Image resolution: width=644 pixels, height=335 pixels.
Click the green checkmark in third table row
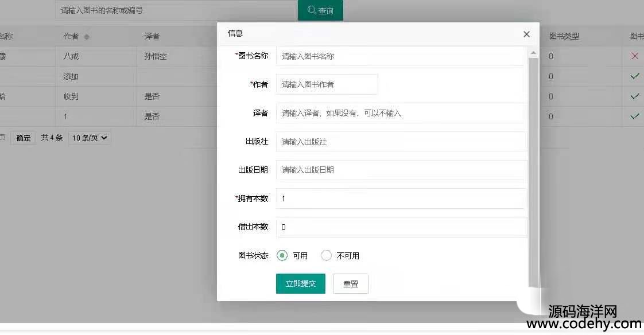click(x=634, y=96)
